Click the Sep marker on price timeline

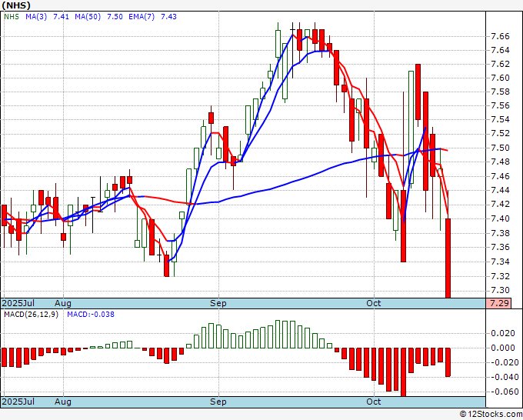pos(218,303)
